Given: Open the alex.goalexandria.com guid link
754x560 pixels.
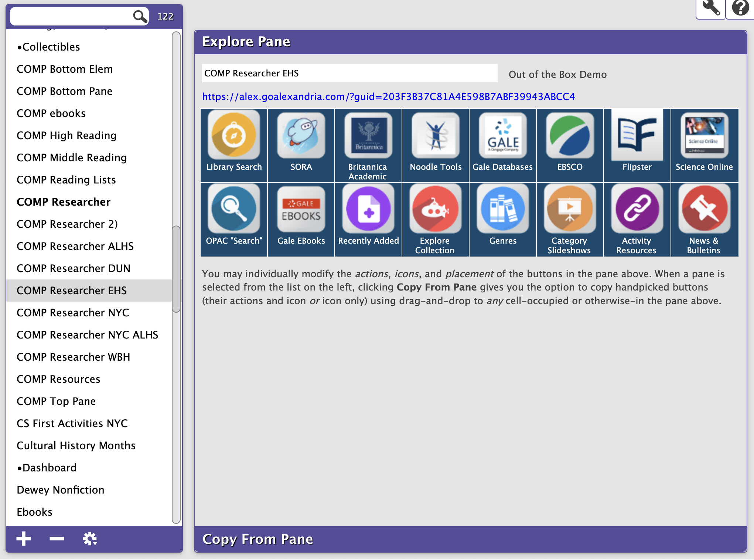Looking at the screenshot, I should tap(388, 97).
